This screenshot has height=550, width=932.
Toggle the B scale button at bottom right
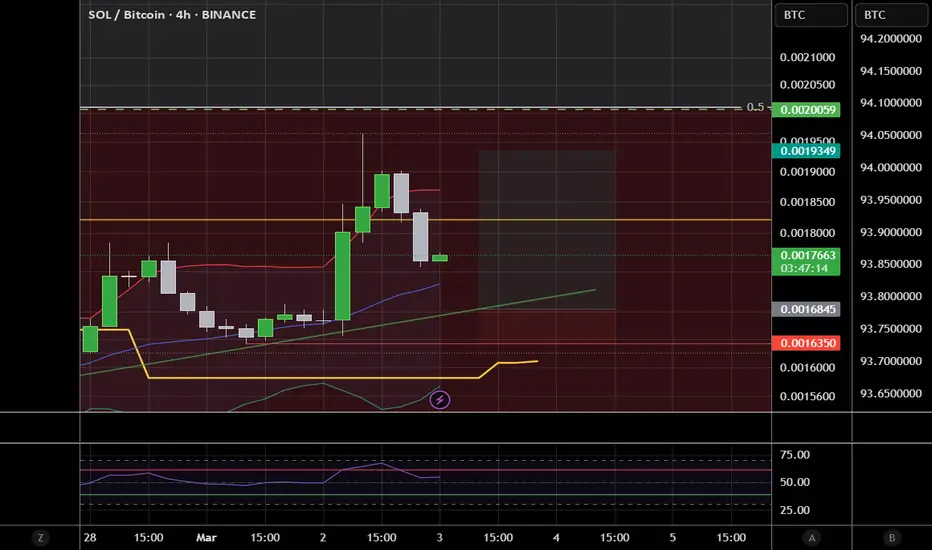tap(892, 538)
